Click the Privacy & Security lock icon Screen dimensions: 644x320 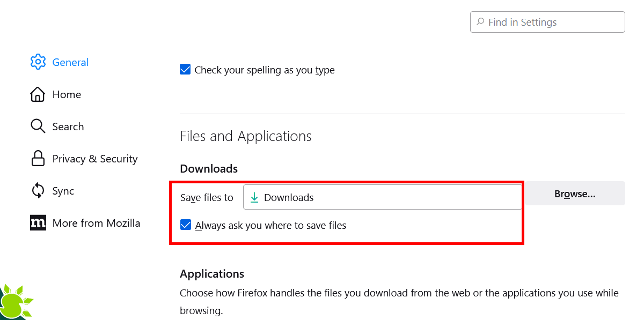[38, 159]
